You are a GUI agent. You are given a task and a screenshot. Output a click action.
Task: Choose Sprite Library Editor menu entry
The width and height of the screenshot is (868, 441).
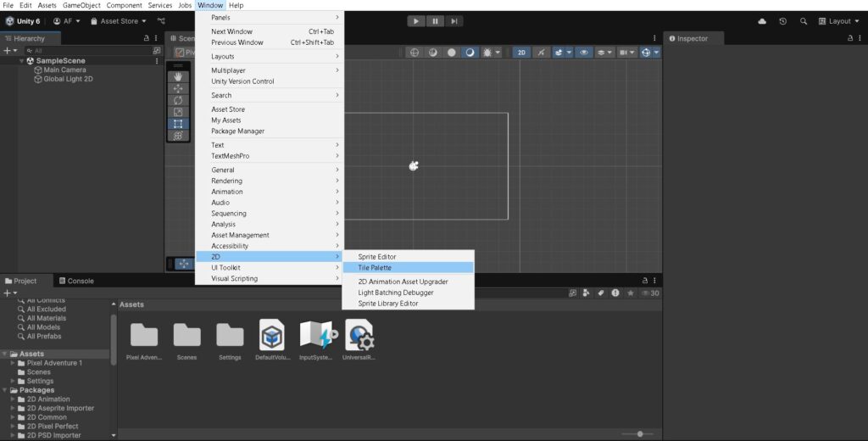point(408,304)
